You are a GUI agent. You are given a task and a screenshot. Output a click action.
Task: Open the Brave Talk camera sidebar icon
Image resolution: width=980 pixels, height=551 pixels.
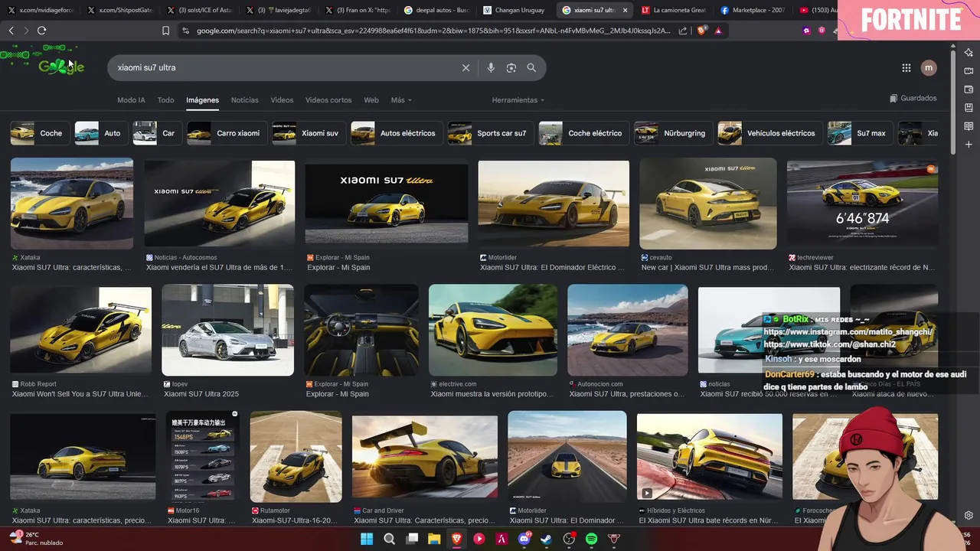[x=969, y=71]
